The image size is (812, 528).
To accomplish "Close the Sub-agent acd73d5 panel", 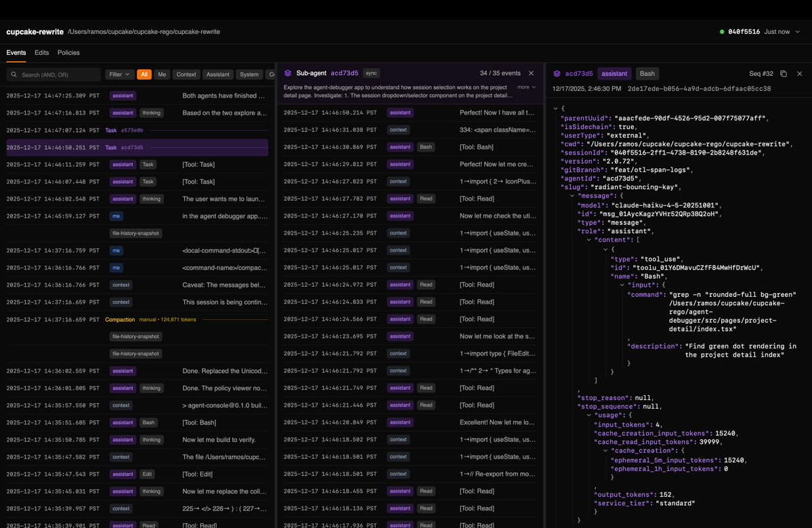I will tap(531, 73).
